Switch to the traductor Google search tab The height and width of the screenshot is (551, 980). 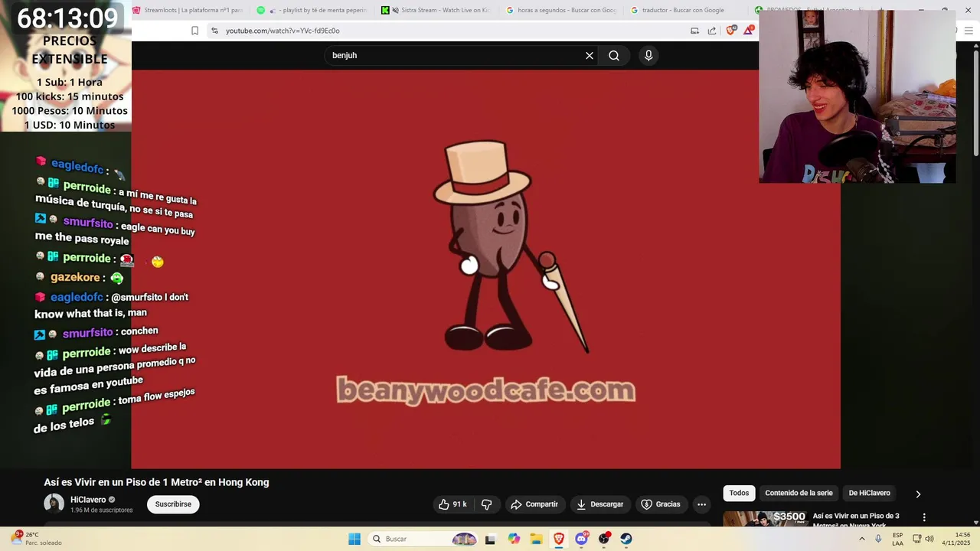click(678, 10)
